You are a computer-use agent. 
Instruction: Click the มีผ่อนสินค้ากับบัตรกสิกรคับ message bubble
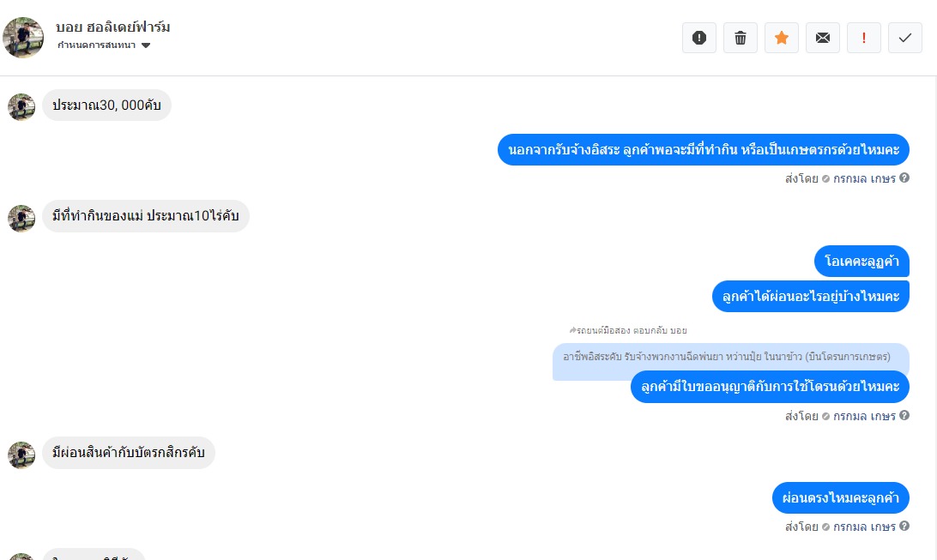[x=129, y=453]
